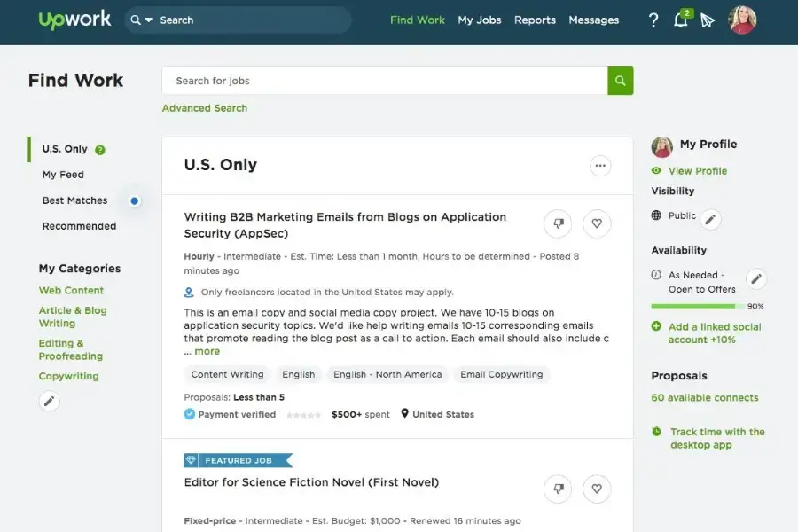Click the United States location pin icon

click(404, 413)
